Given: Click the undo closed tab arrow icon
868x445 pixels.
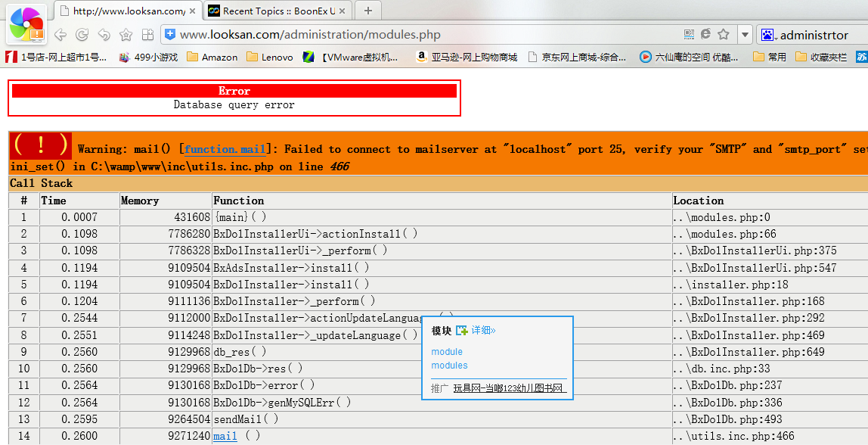Looking at the screenshot, I should pyautogui.click(x=104, y=35).
